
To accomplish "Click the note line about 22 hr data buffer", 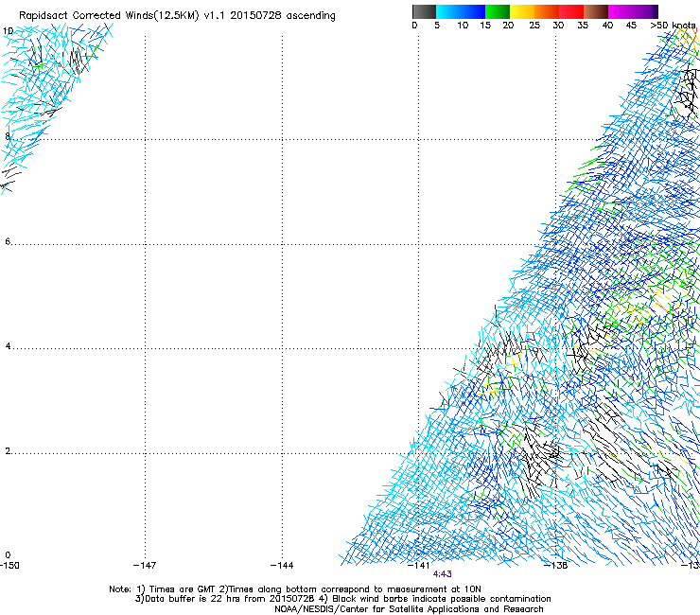I will [342, 599].
